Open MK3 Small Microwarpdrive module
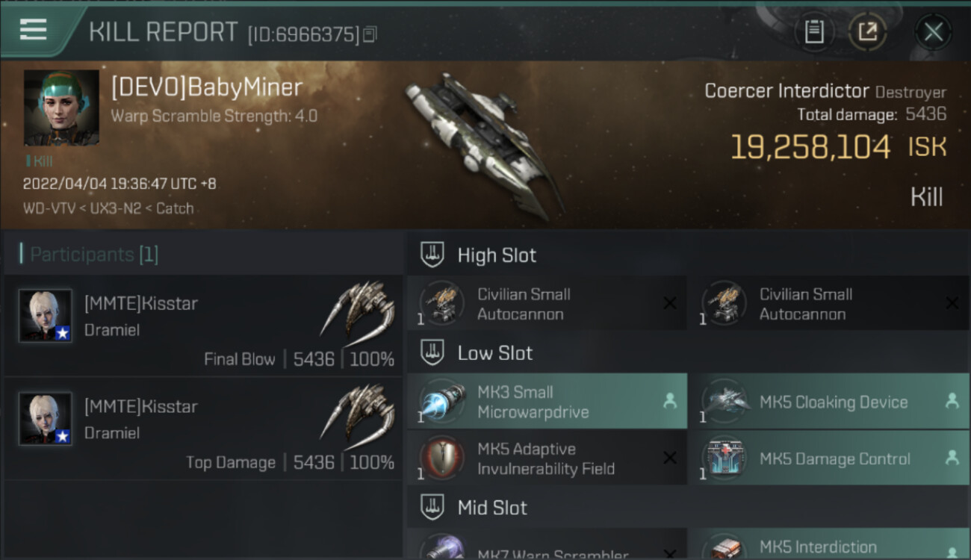This screenshot has height=560, width=971. pos(547,402)
